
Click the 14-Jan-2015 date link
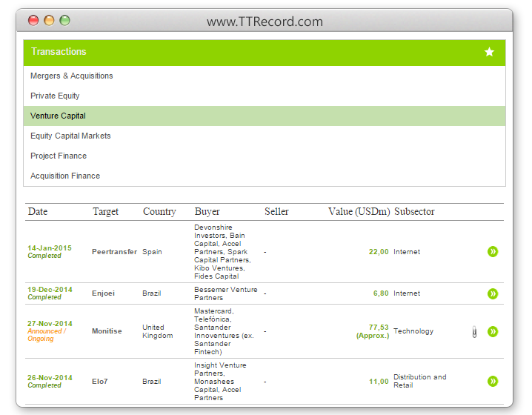(x=50, y=248)
